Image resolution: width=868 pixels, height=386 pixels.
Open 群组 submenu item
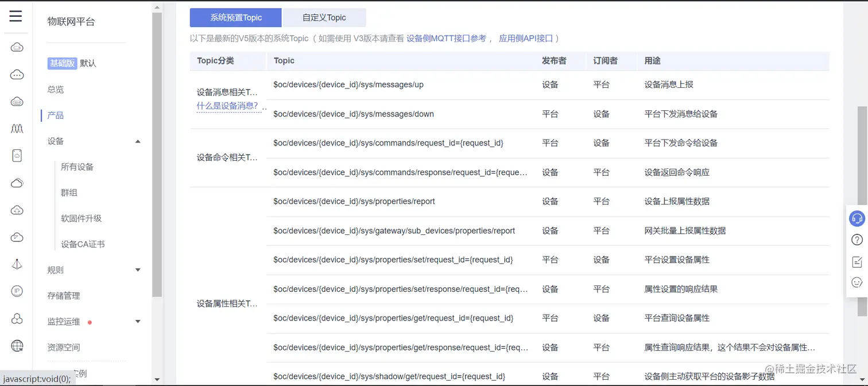tap(69, 193)
